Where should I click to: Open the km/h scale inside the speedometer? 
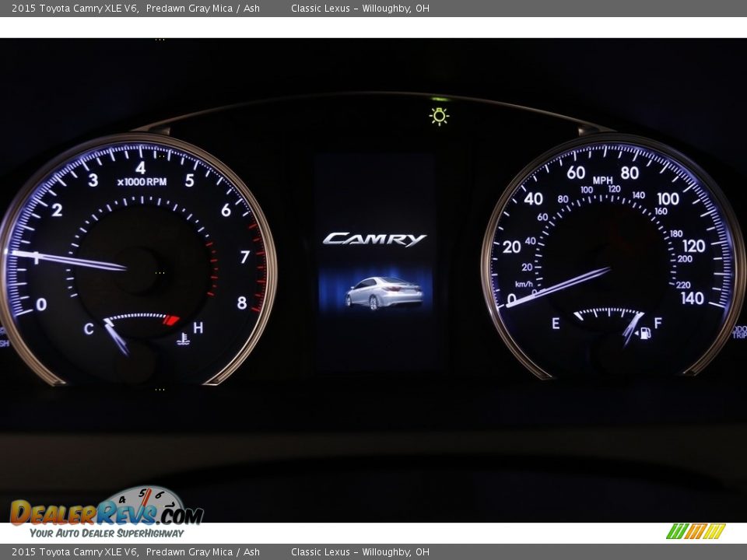pos(524,284)
